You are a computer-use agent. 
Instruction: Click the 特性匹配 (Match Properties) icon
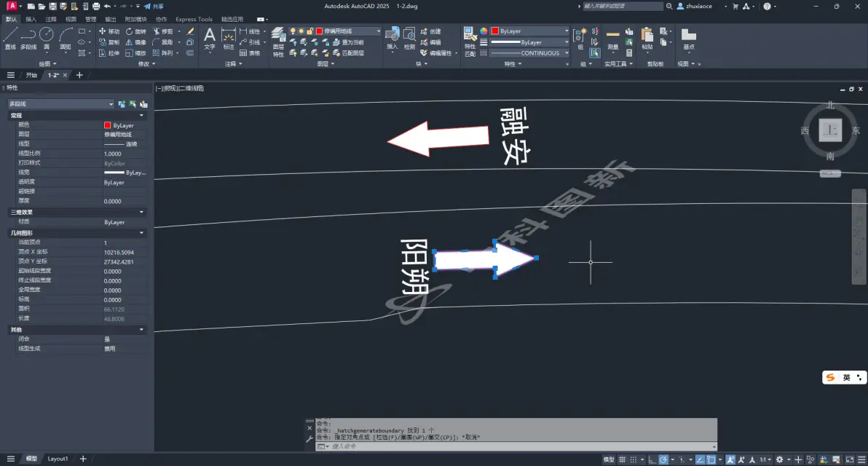tap(470, 42)
